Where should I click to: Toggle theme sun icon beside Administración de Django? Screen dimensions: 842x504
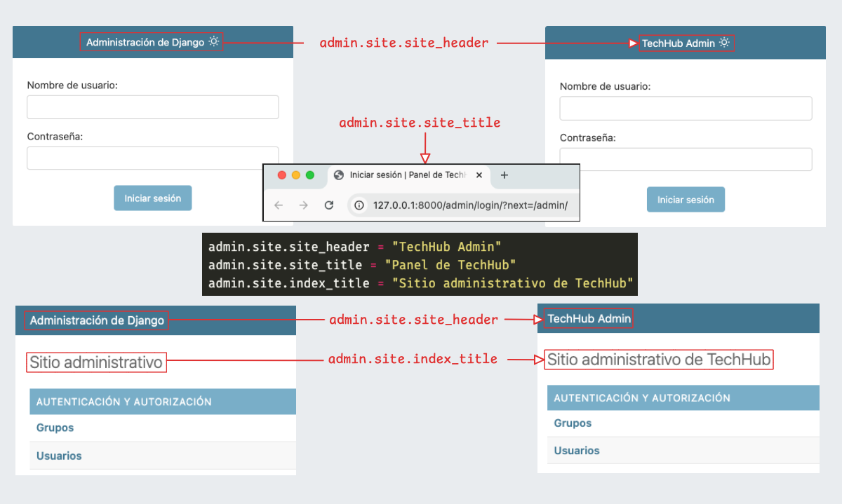click(x=214, y=42)
